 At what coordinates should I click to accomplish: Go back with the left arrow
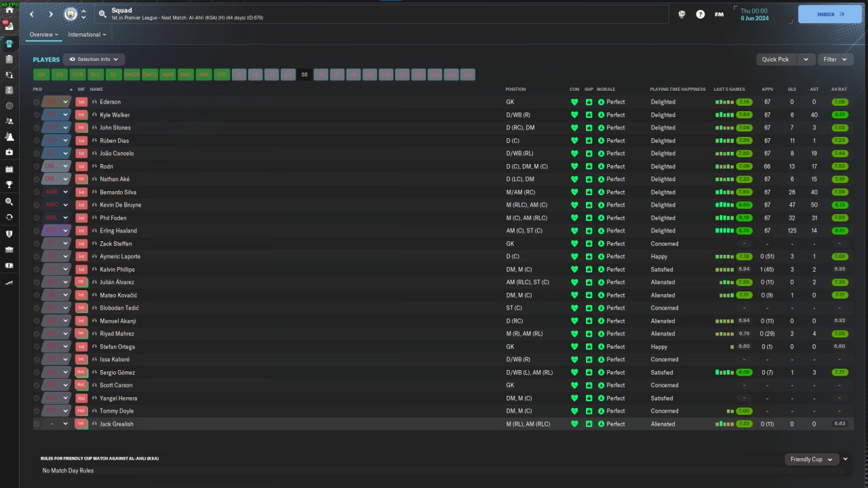[x=31, y=14]
